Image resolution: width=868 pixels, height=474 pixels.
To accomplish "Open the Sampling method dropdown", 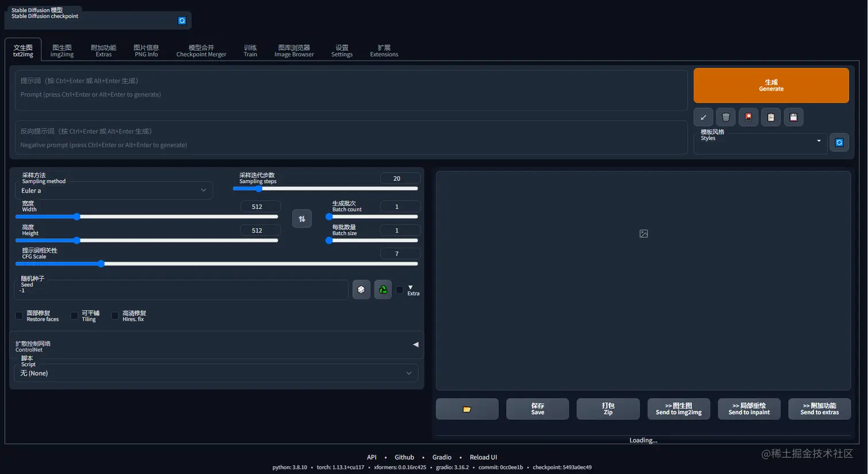I will 114,191.
